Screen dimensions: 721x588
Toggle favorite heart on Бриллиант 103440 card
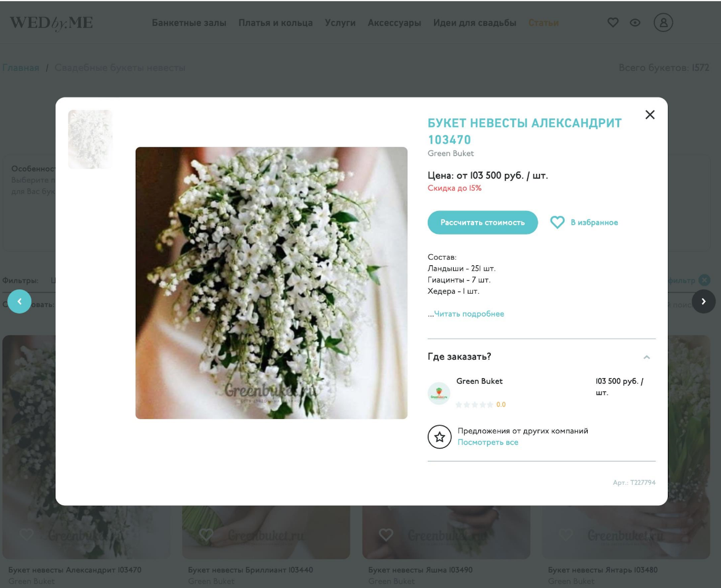point(206,534)
